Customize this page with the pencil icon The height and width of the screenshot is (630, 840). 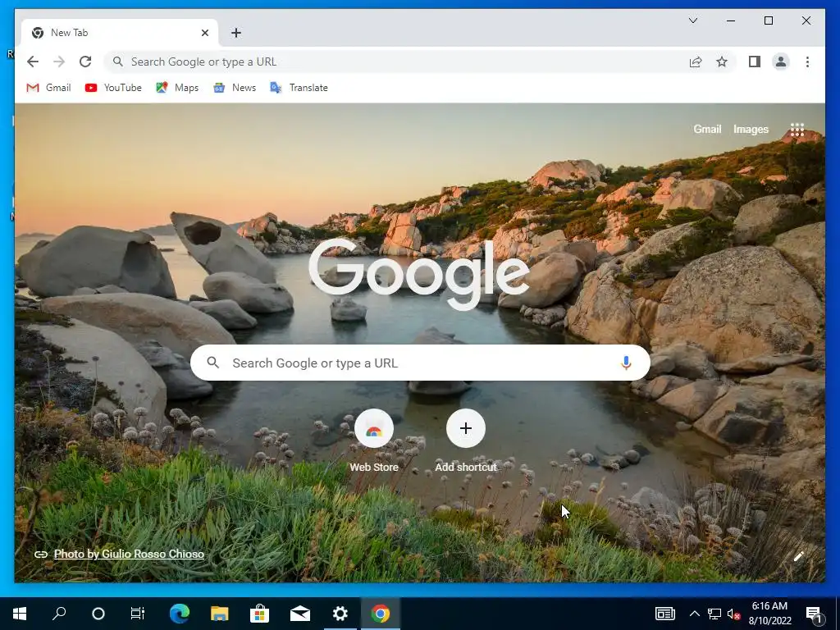click(799, 556)
